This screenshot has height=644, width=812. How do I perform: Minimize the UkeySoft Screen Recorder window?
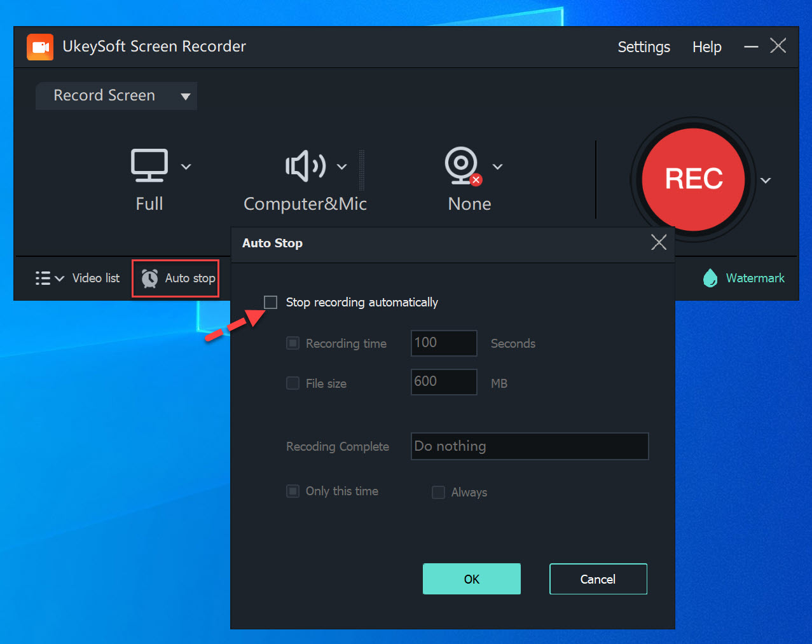pyautogui.click(x=751, y=47)
